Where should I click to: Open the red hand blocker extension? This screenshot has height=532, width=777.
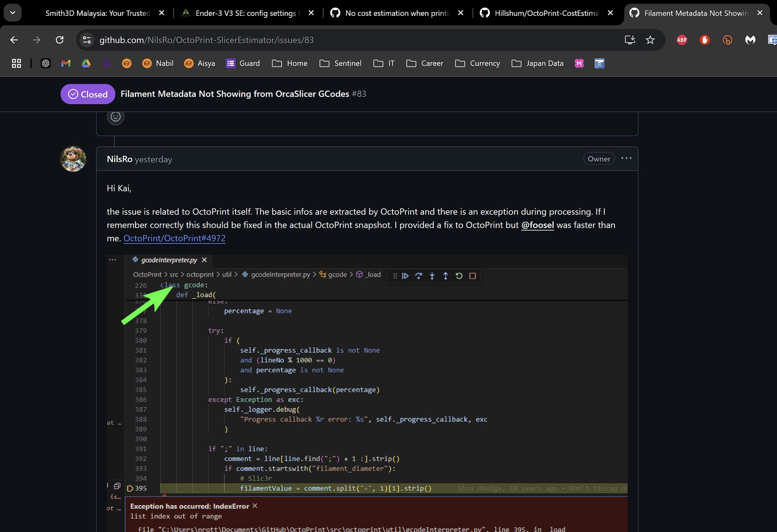[705, 40]
